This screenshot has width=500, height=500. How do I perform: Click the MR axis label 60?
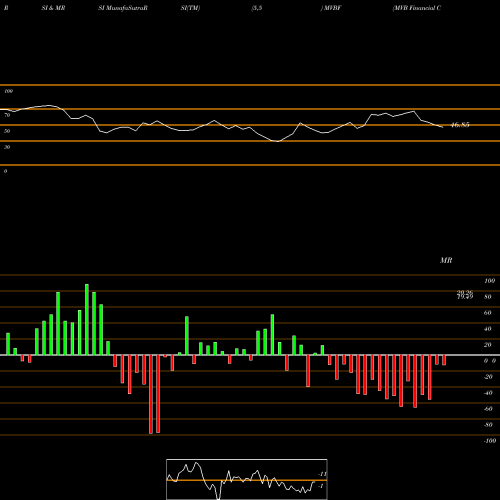487,313
